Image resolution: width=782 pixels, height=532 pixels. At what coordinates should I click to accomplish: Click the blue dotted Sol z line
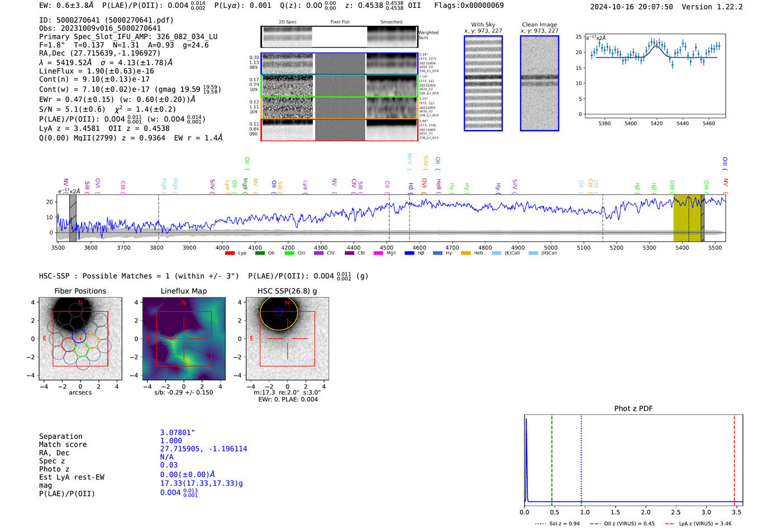pyautogui.click(x=581, y=459)
